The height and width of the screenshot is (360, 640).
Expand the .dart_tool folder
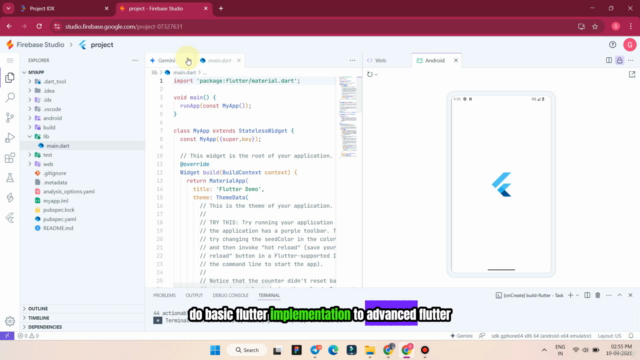[30, 82]
